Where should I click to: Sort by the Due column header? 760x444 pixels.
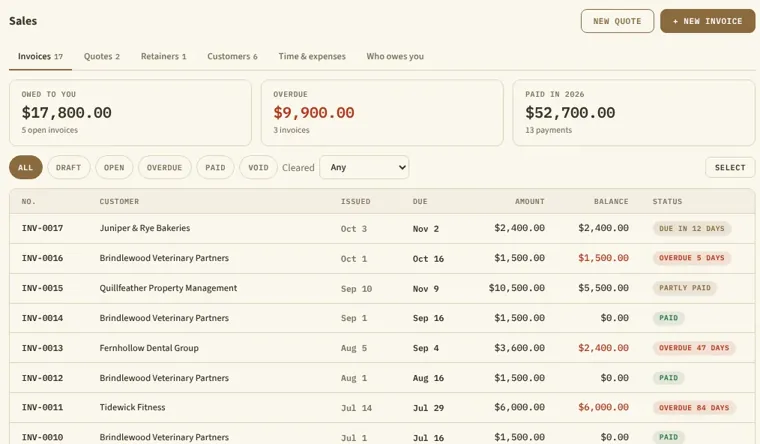[420, 201]
